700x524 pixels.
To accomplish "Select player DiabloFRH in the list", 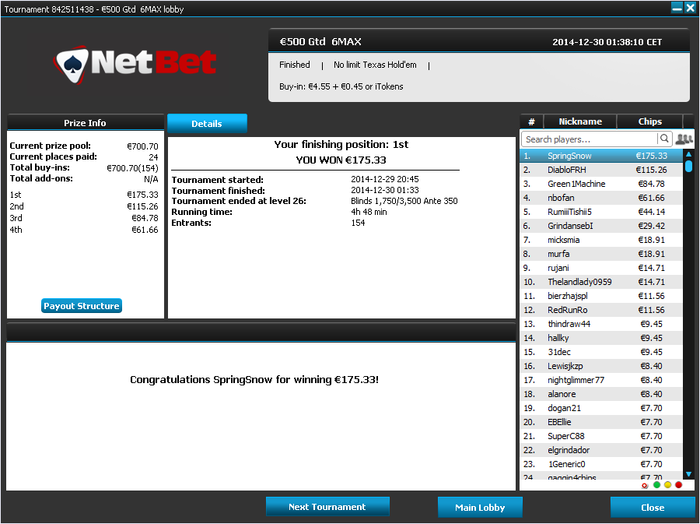I will pos(601,170).
